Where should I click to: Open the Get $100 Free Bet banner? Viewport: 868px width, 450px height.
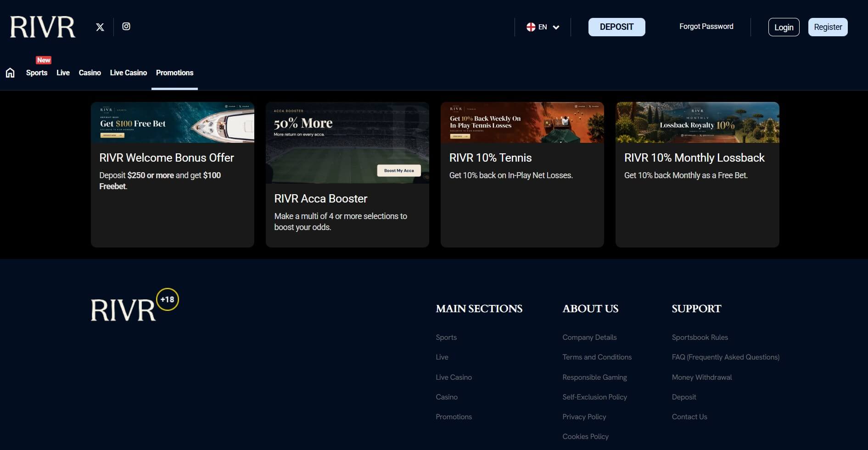173,123
